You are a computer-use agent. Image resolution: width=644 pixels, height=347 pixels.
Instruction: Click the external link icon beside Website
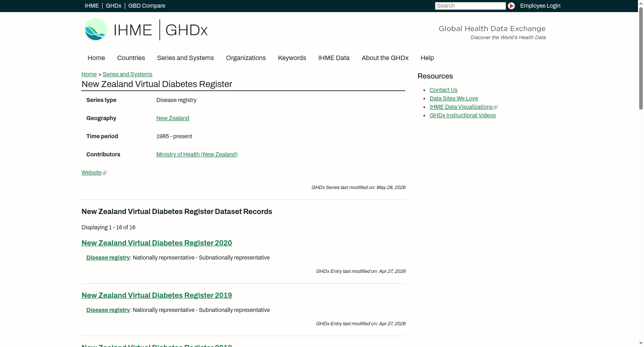coord(105,173)
